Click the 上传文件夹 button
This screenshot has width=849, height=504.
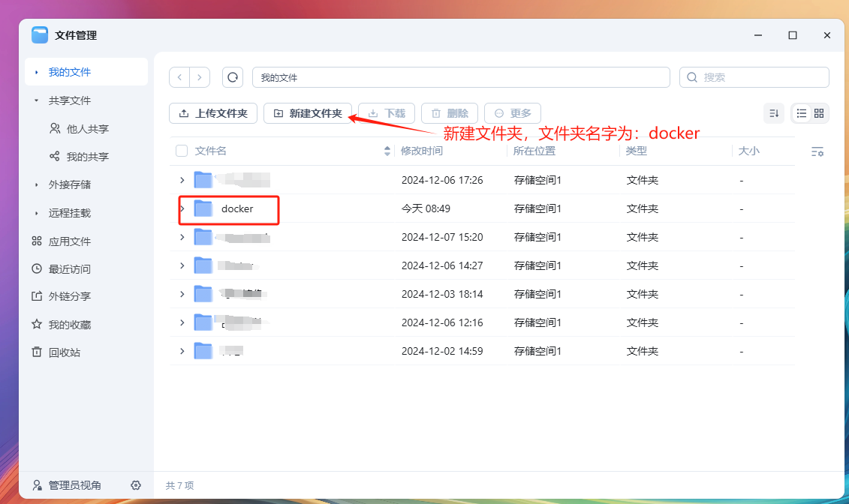(213, 113)
